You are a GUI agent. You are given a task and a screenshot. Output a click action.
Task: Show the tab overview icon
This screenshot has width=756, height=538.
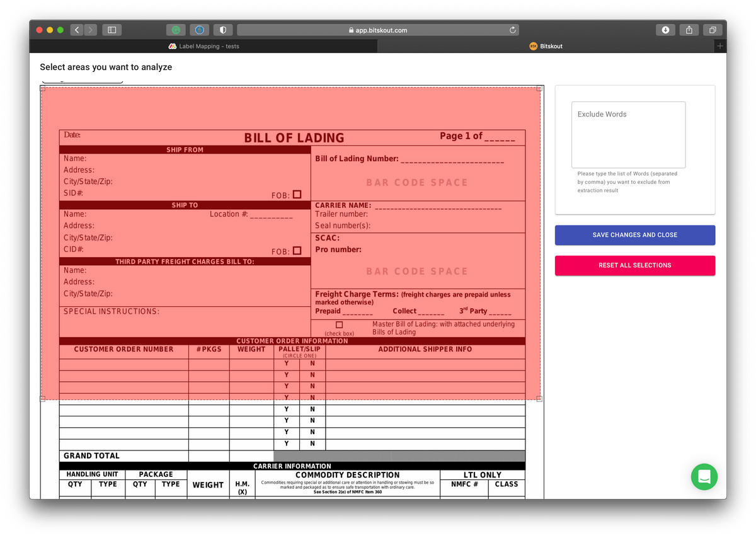[713, 30]
